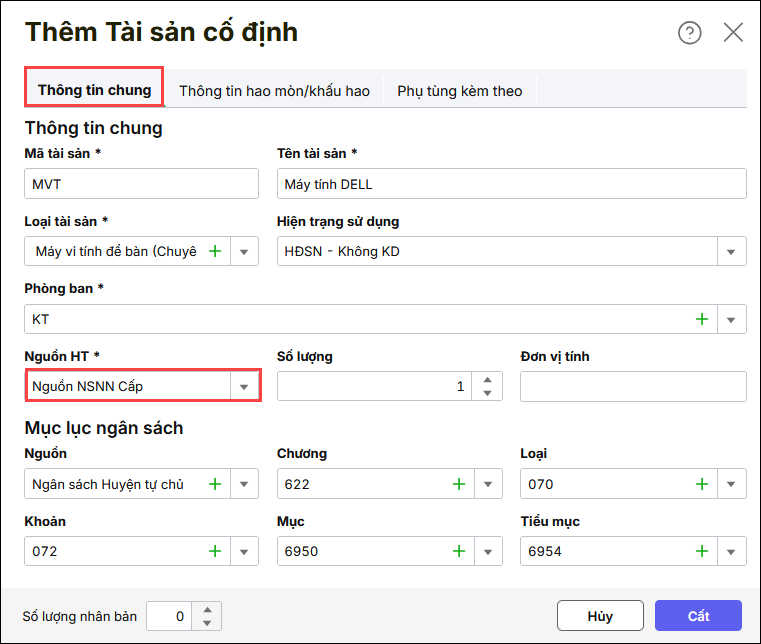761x644 pixels.
Task: Select the Máy vi tính để bàn value
Action: [x=116, y=251]
